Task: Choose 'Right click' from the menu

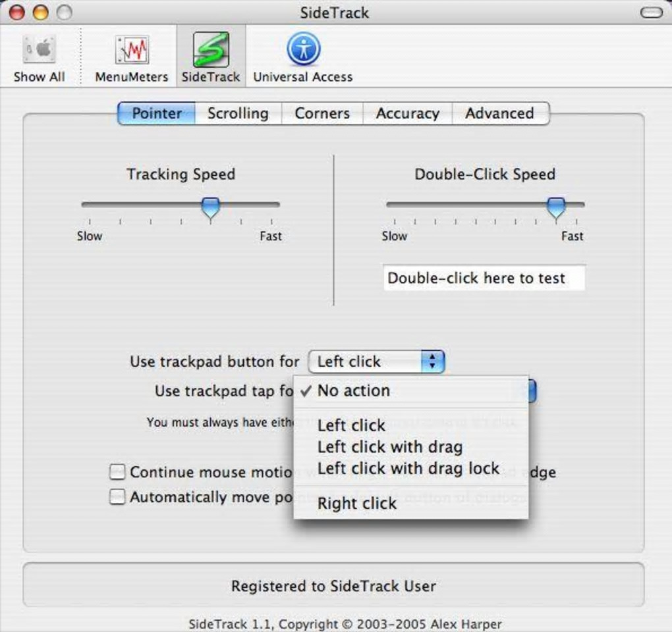Action: (410, 503)
